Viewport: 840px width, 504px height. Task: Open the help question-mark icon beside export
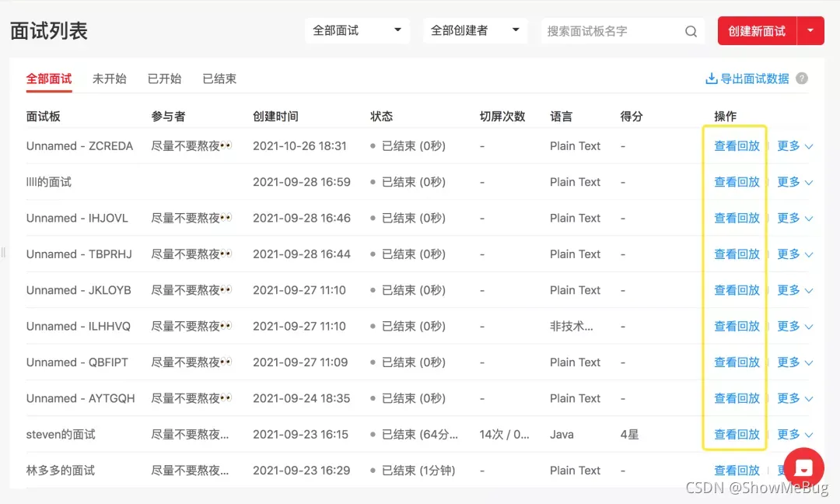(801, 79)
